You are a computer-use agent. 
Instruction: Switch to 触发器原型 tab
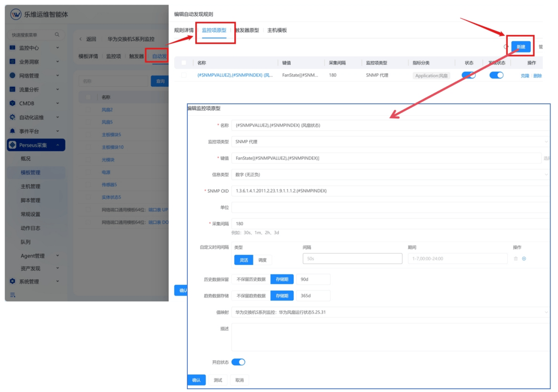[x=247, y=30]
